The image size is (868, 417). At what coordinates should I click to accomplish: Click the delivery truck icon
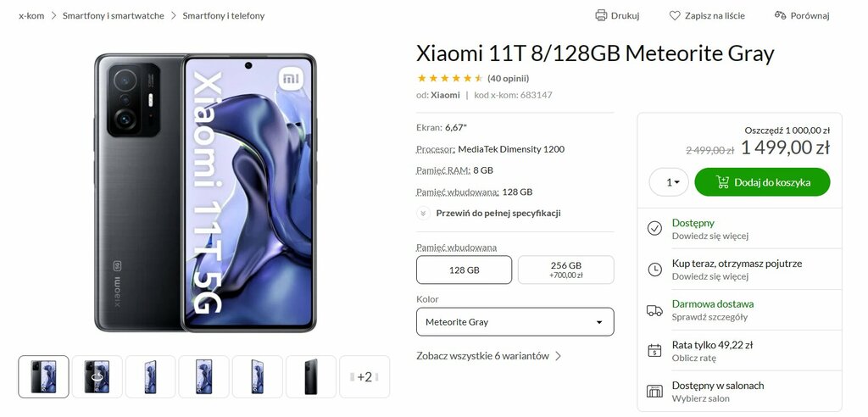[x=654, y=310]
